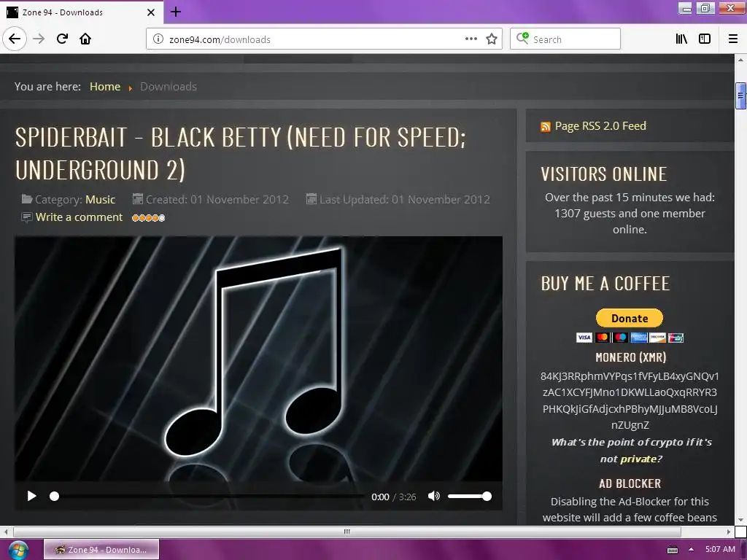Click the audio progress seek bar
Screen dimensions: 747x560
(x=207, y=496)
